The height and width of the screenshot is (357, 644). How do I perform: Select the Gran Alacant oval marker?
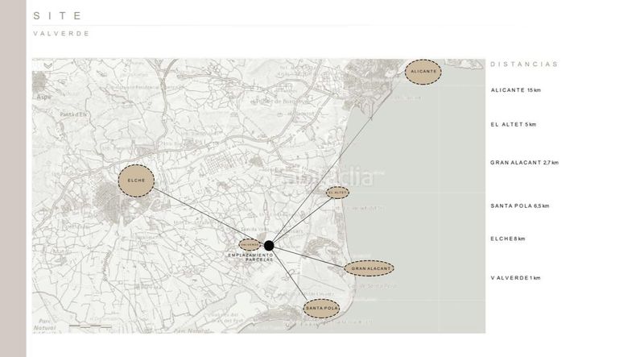[369, 268]
